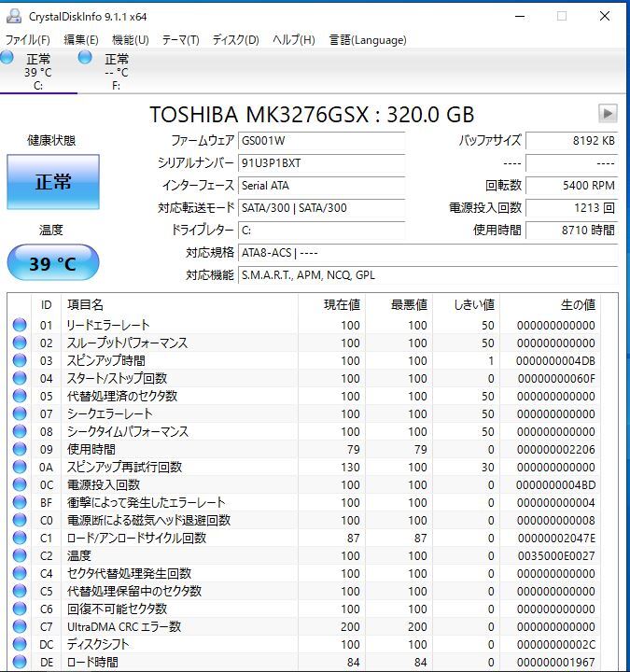Click the power on count value 1213 回

click(572, 208)
